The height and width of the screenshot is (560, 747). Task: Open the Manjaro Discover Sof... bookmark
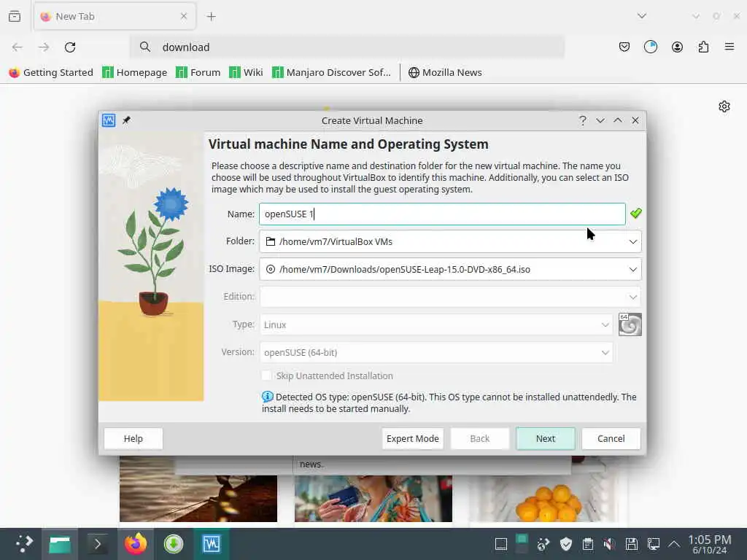[332, 72]
